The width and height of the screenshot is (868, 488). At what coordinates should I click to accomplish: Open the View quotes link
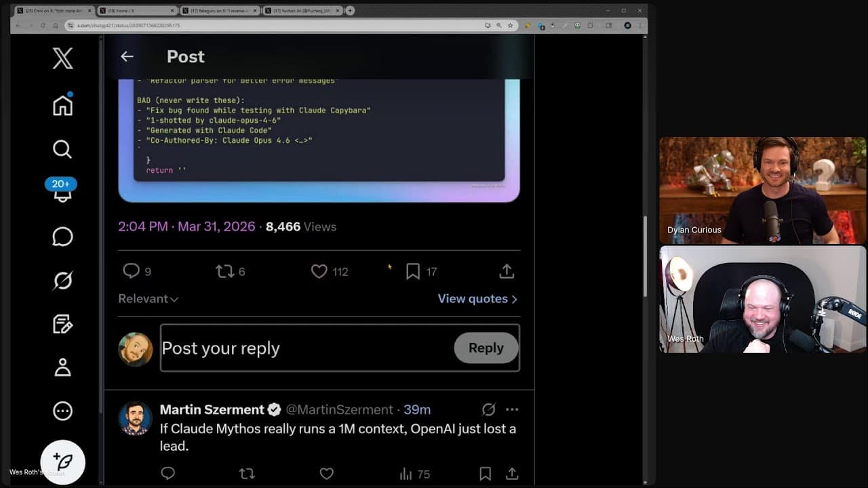[x=477, y=299]
